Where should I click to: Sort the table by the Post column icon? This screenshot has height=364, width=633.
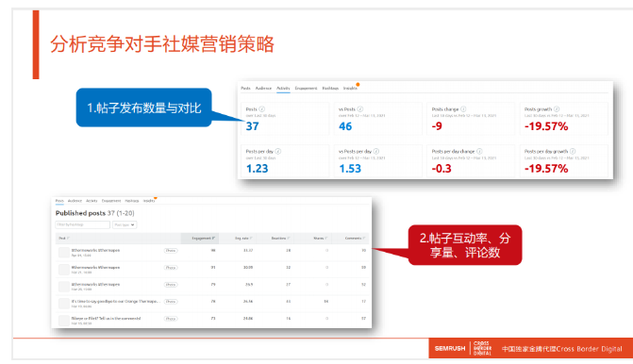pos(68,238)
